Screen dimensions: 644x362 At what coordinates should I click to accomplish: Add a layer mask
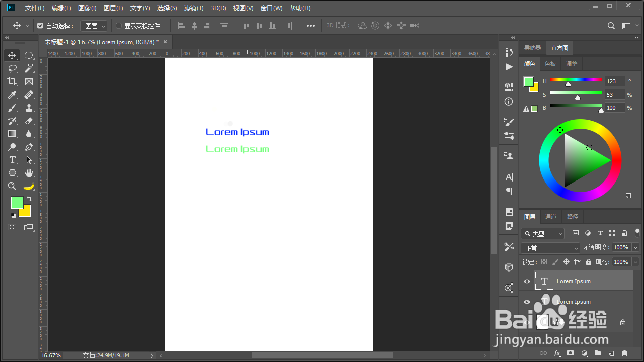click(571, 353)
